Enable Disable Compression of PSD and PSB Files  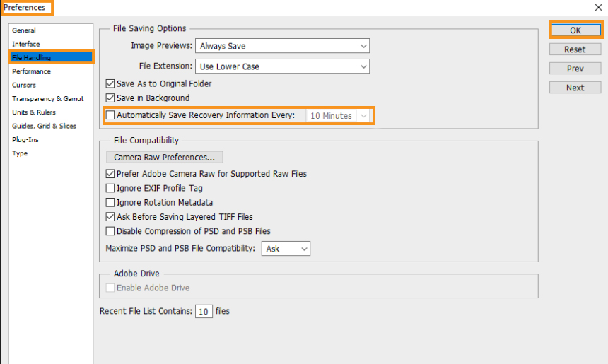(x=110, y=231)
